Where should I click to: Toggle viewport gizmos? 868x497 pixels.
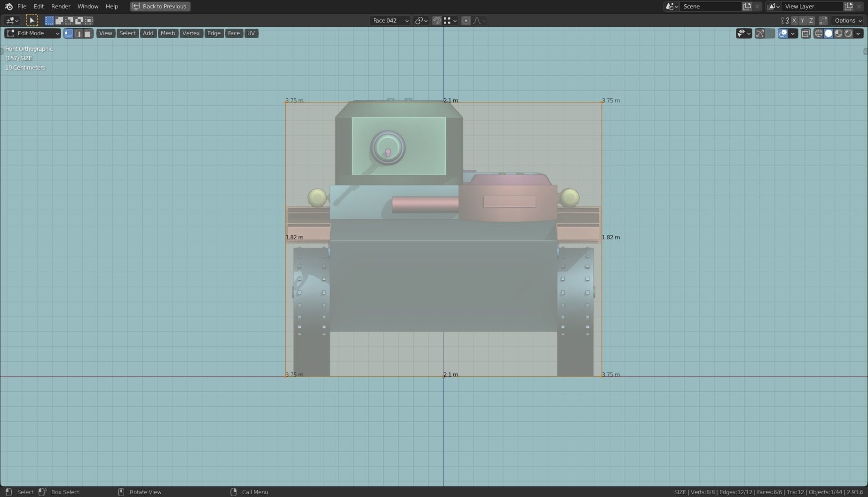tap(760, 33)
